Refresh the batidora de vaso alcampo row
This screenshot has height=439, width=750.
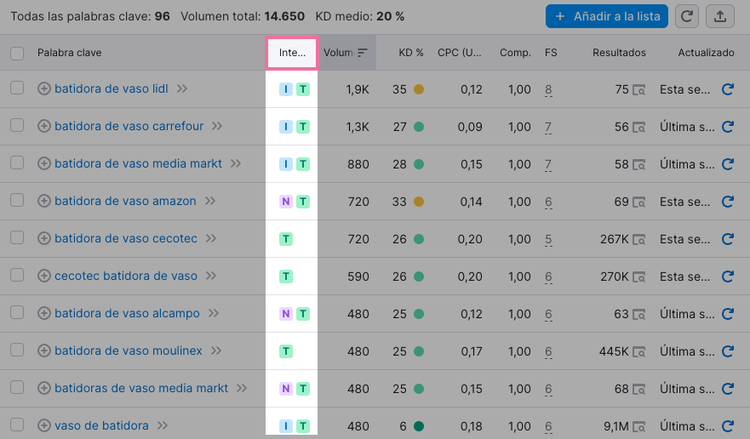[x=728, y=314]
